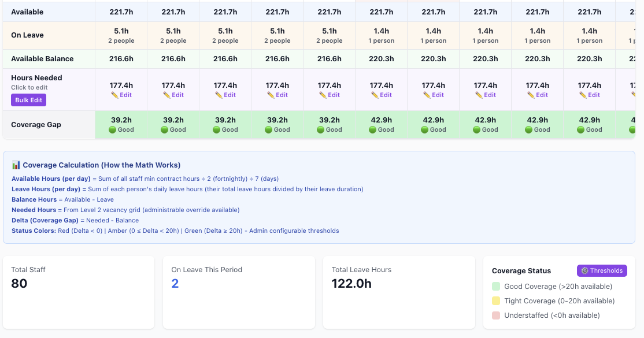Select the red Understaffed legend swatch
The image size is (644, 338).
pos(496,315)
